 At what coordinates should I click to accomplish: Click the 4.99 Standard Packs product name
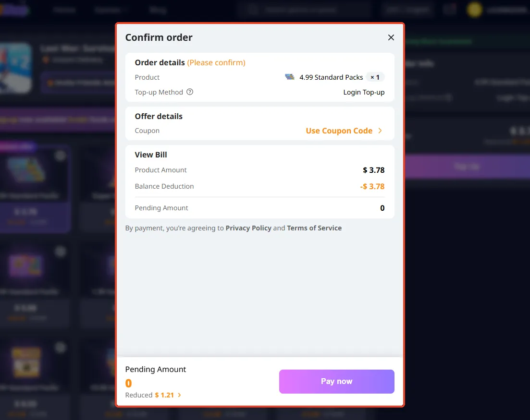[x=331, y=77]
